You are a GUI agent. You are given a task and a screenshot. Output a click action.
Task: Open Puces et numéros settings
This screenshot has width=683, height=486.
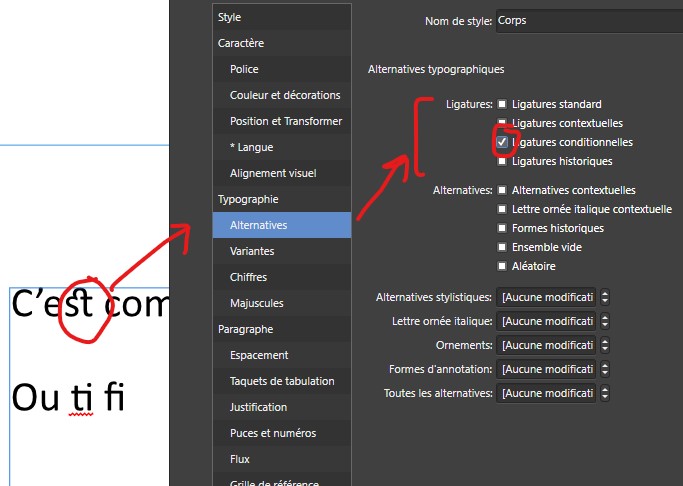click(282, 433)
